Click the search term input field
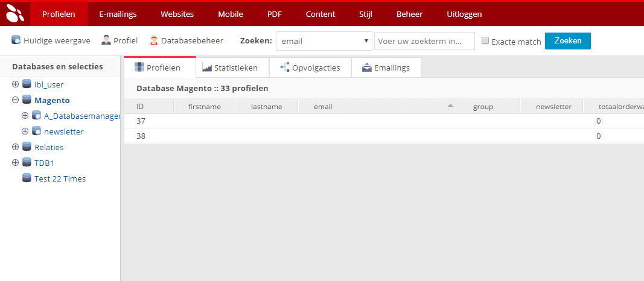Image resolution: width=644 pixels, height=281 pixels. coord(424,41)
